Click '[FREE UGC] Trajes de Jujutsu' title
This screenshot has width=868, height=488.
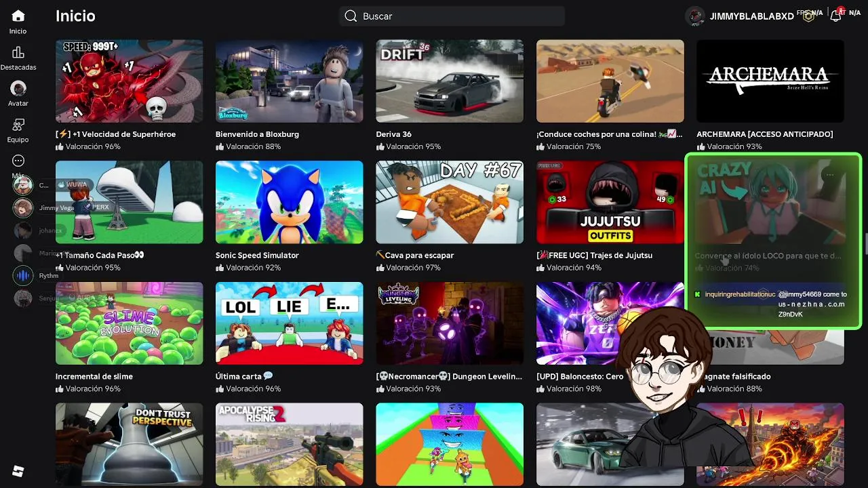tap(594, 256)
